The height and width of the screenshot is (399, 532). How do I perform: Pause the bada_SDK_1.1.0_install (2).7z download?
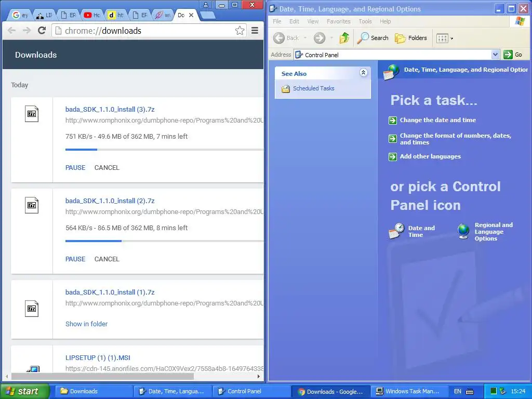(75, 259)
